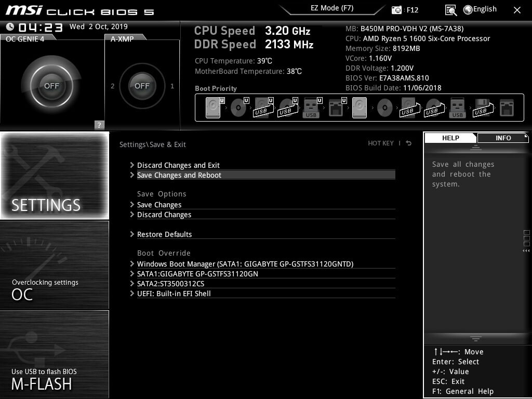Select Save Changes and Reboot
Image resolution: width=532 pixels, height=399 pixels.
(x=262, y=175)
